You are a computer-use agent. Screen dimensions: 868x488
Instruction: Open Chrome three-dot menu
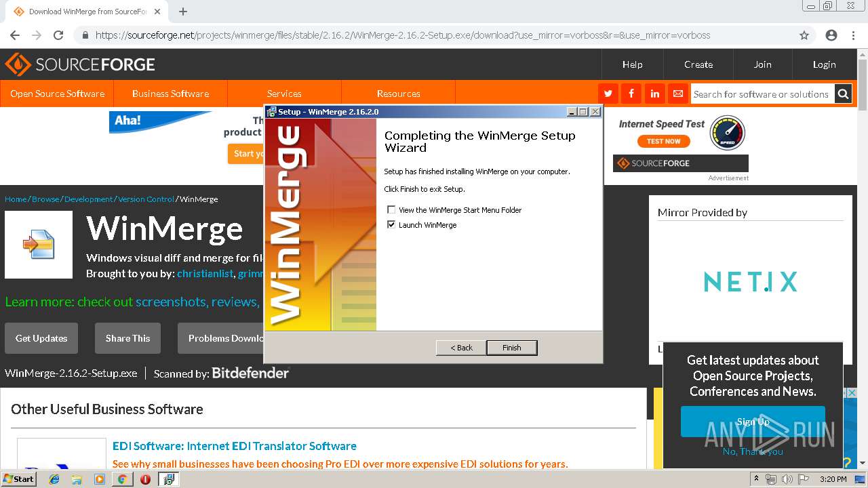pos(853,35)
